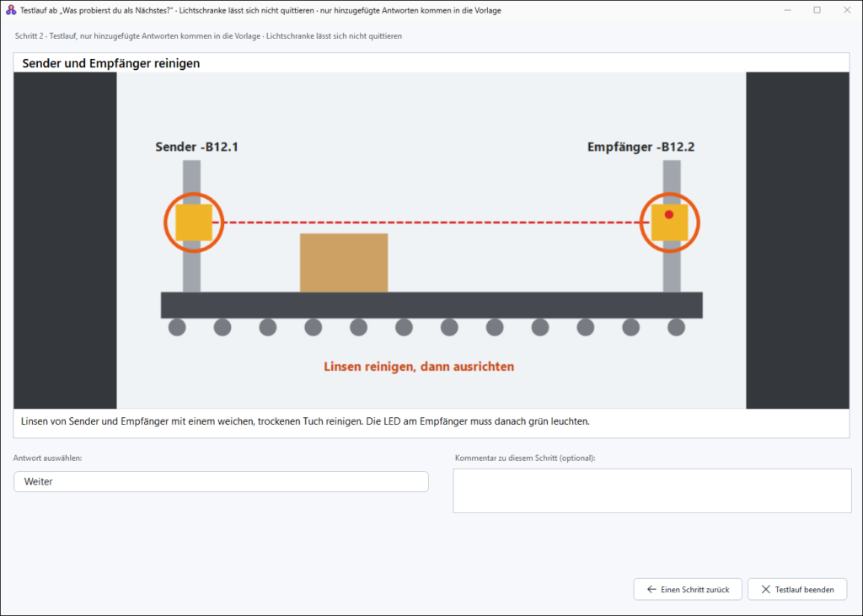Click heading 'Sender und Empfänger reinigen'
The height and width of the screenshot is (616, 863).
pos(111,63)
